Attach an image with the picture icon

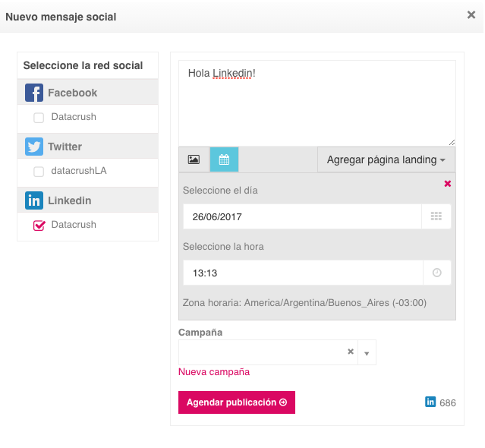click(194, 159)
